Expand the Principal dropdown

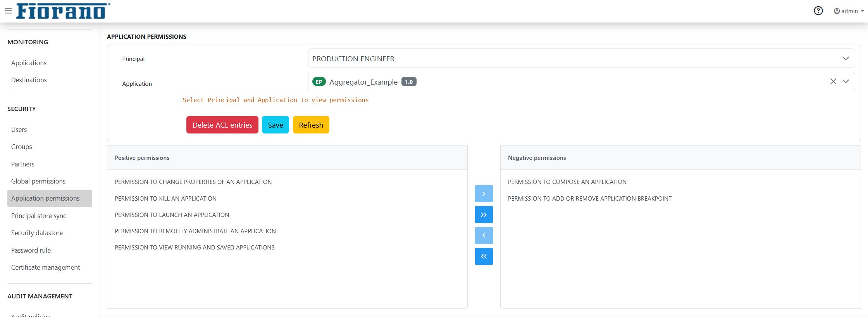tap(846, 59)
